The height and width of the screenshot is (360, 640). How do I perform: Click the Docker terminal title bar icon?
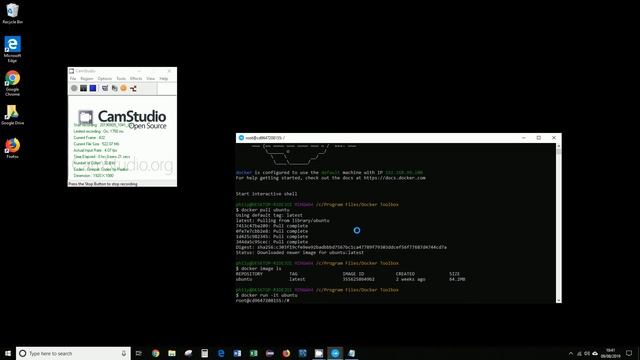241,138
